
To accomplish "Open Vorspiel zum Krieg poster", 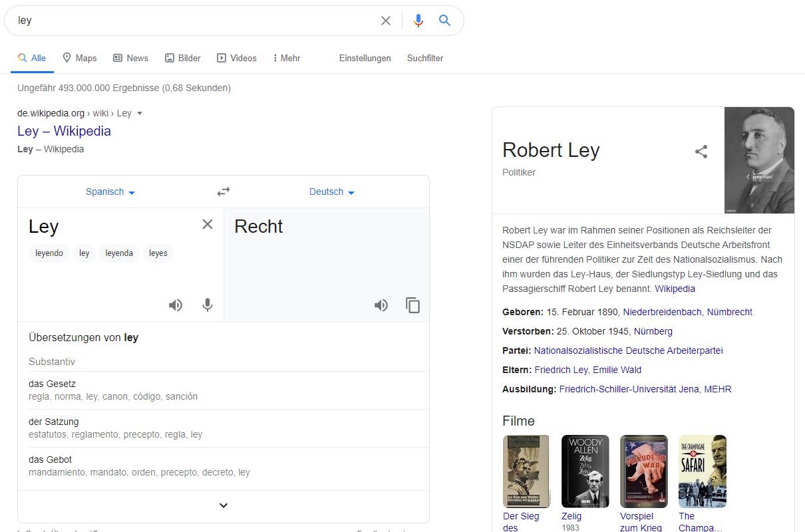I will point(644,471).
